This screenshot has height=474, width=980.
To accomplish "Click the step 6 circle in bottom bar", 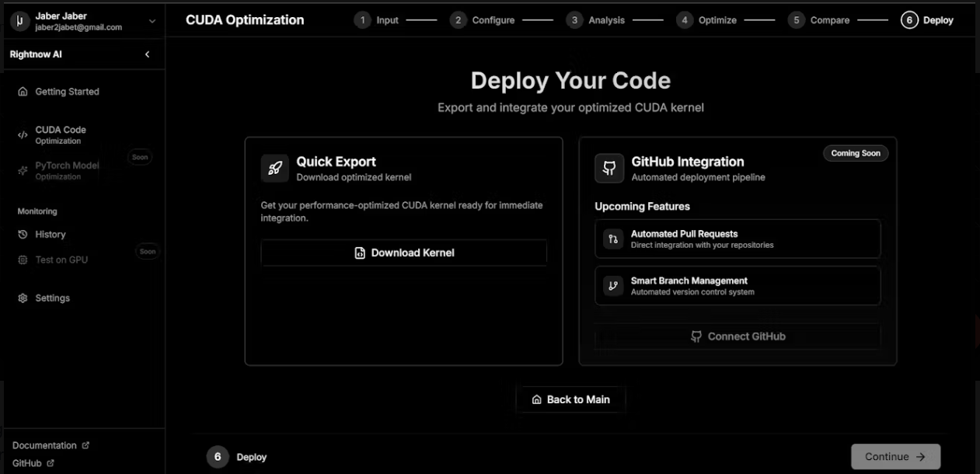I will pyautogui.click(x=218, y=457).
